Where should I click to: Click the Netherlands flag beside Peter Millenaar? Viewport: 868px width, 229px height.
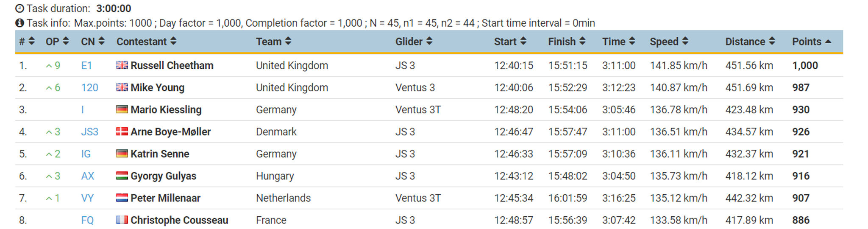122,198
